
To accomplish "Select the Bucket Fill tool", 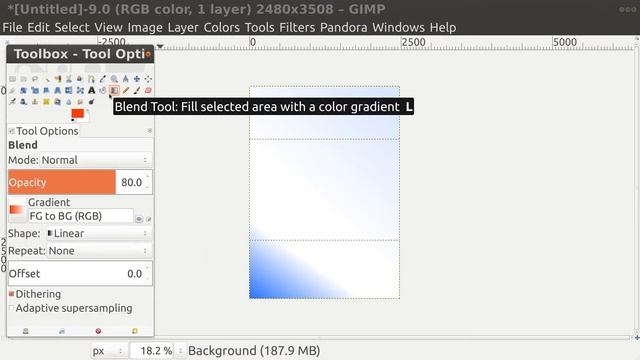I will click(103, 90).
